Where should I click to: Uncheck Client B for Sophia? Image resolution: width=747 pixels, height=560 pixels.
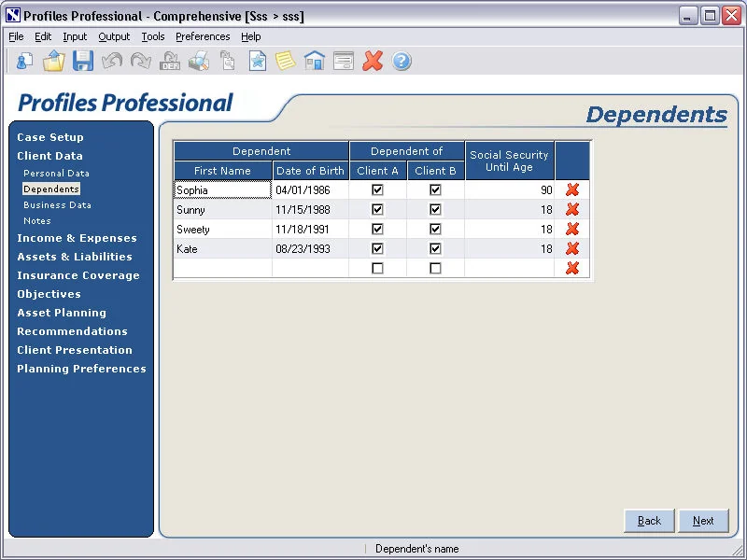click(435, 190)
